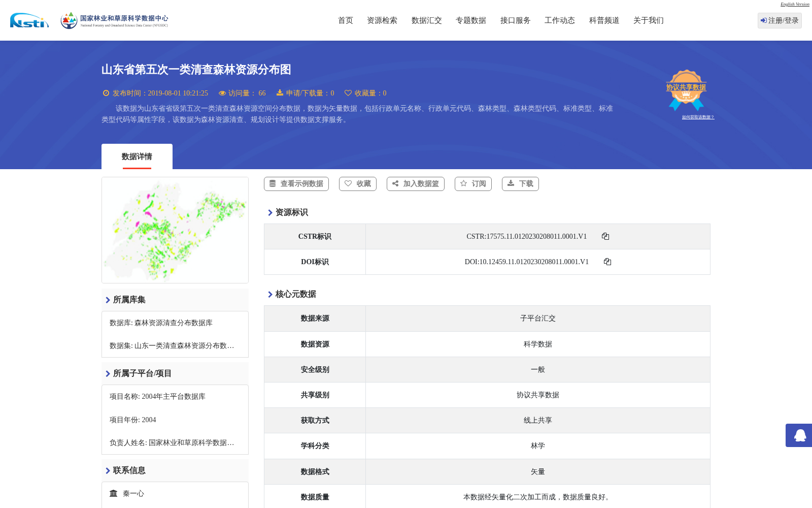Image resolution: width=812 pixels, height=508 pixels.
Task: Open the 如何获取该数据 link
Action: click(x=698, y=117)
